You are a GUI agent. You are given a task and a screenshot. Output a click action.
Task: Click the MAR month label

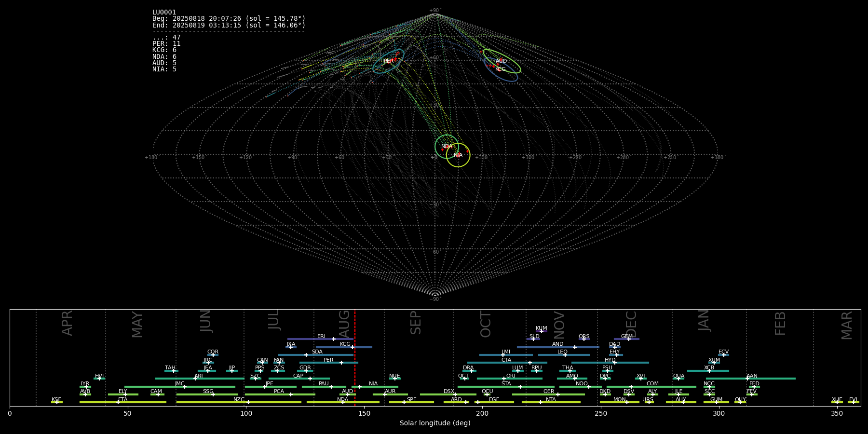[x=847, y=325]
